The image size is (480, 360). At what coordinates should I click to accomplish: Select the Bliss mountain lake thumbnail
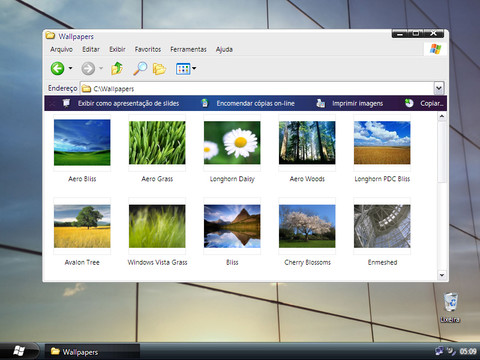[x=232, y=226]
